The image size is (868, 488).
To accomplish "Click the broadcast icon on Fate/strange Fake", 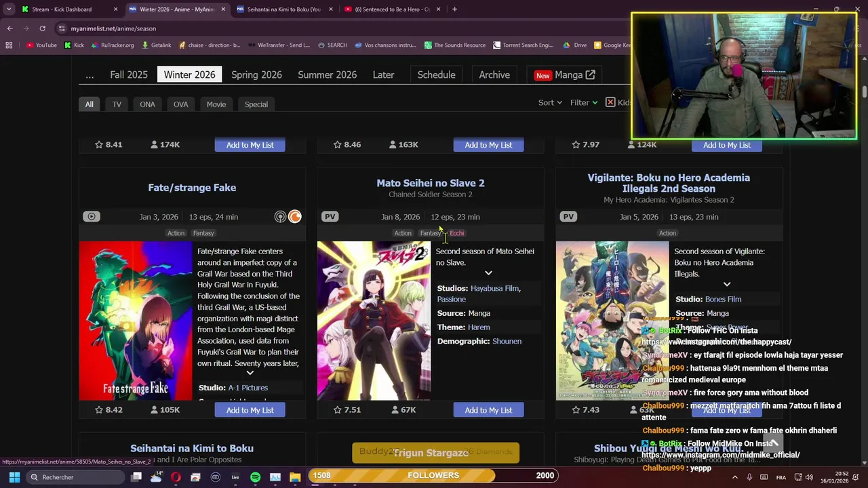I will [280, 217].
